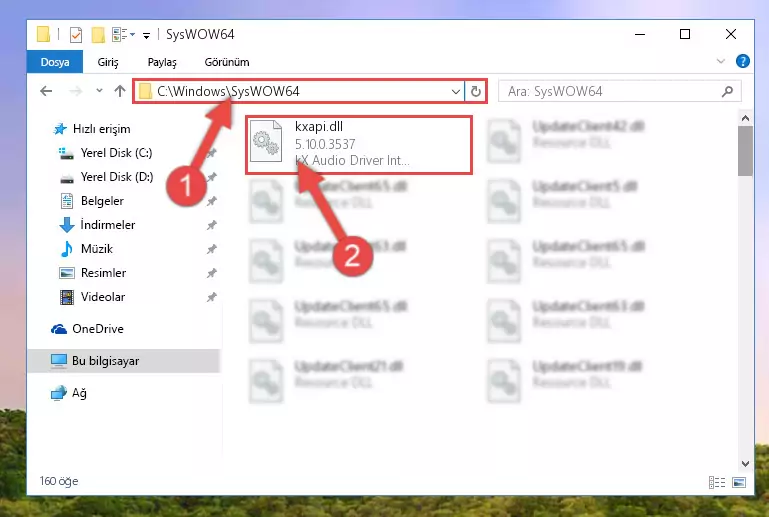Viewport: 769px width, 517px height.
Task: Open Videolar in the sidebar
Action: point(92,297)
